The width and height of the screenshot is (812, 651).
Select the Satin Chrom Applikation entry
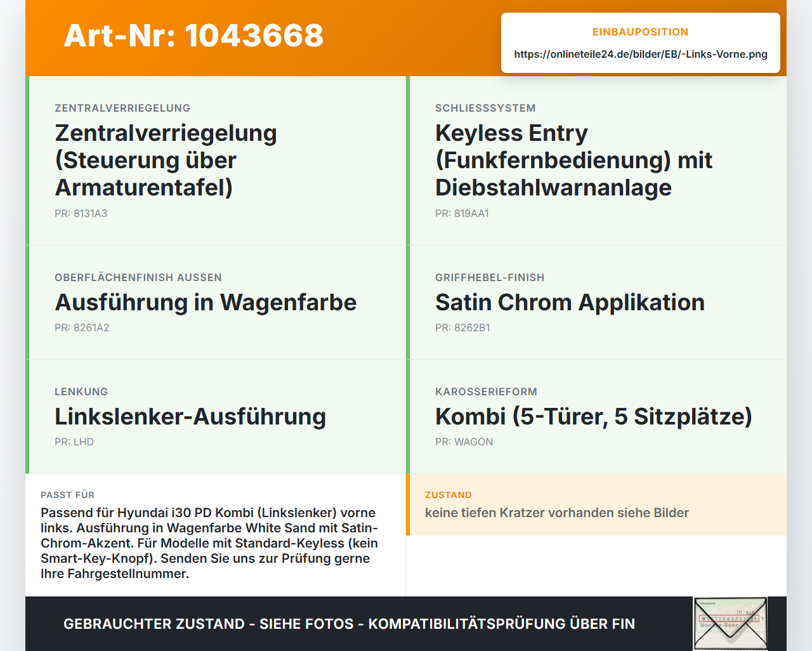pos(596,303)
